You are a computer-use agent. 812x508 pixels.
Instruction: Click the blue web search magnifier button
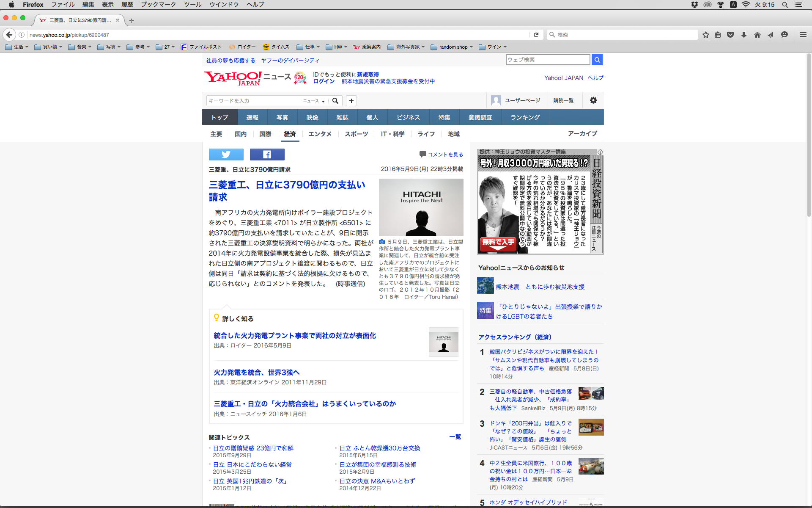pyautogui.click(x=597, y=60)
